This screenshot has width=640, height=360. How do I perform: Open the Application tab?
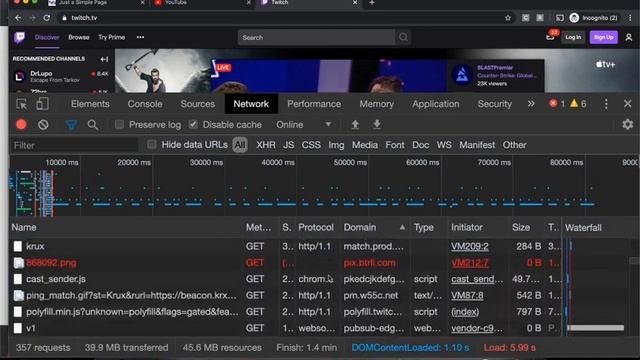point(436,104)
